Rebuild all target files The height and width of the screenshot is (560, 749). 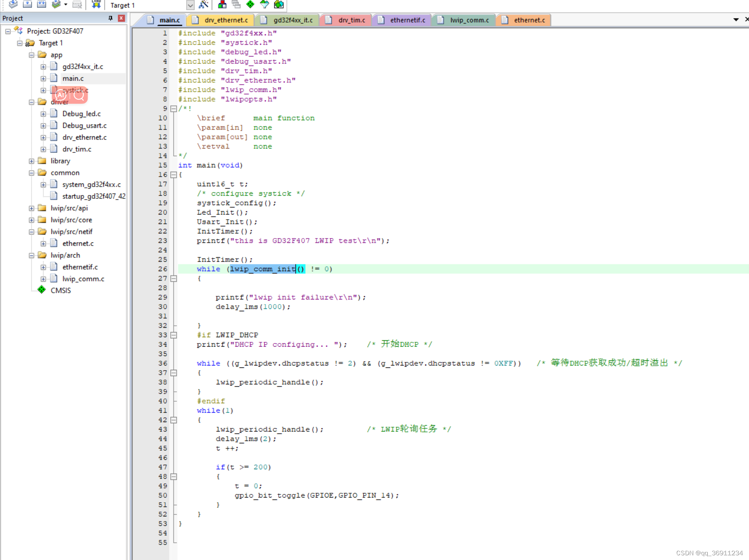[x=41, y=5]
